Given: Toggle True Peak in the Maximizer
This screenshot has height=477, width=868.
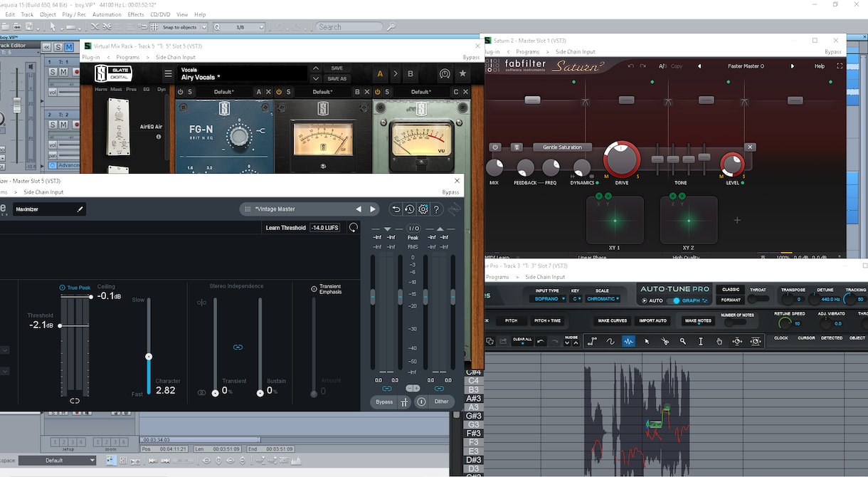Looking at the screenshot, I should [63, 288].
